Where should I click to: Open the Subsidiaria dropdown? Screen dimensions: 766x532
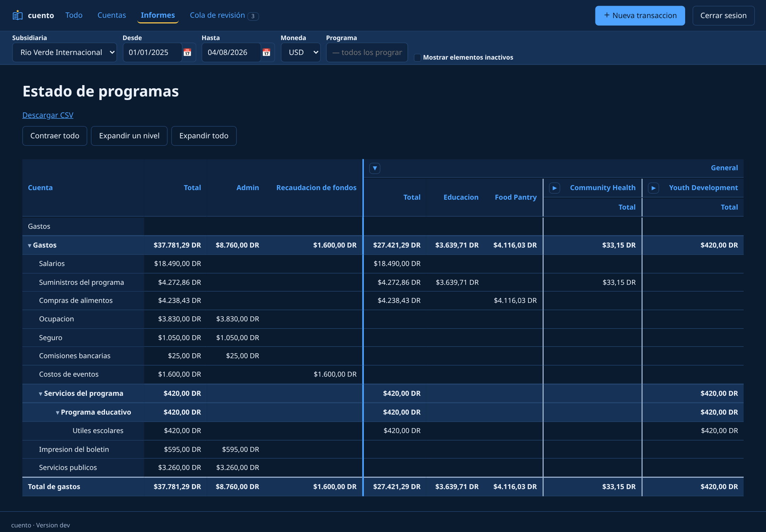pos(65,52)
